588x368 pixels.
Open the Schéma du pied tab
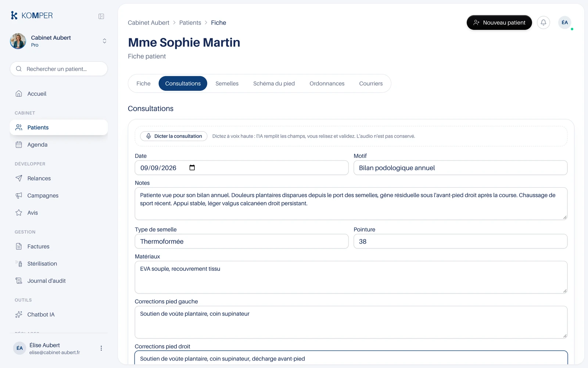(274, 84)
